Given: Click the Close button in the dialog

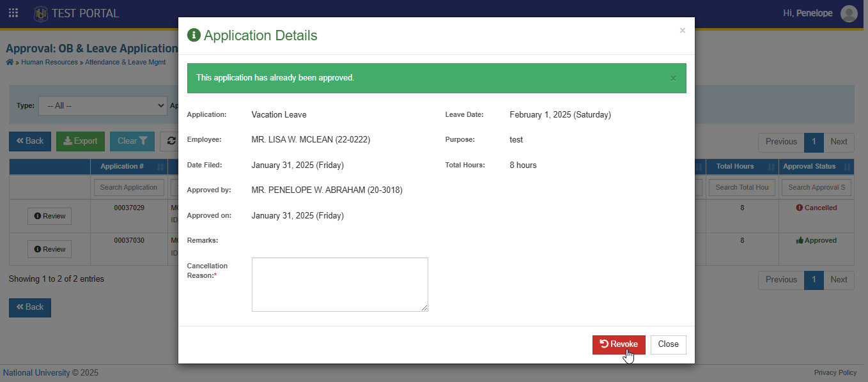Looking at the screenshot, I should 669,344.
